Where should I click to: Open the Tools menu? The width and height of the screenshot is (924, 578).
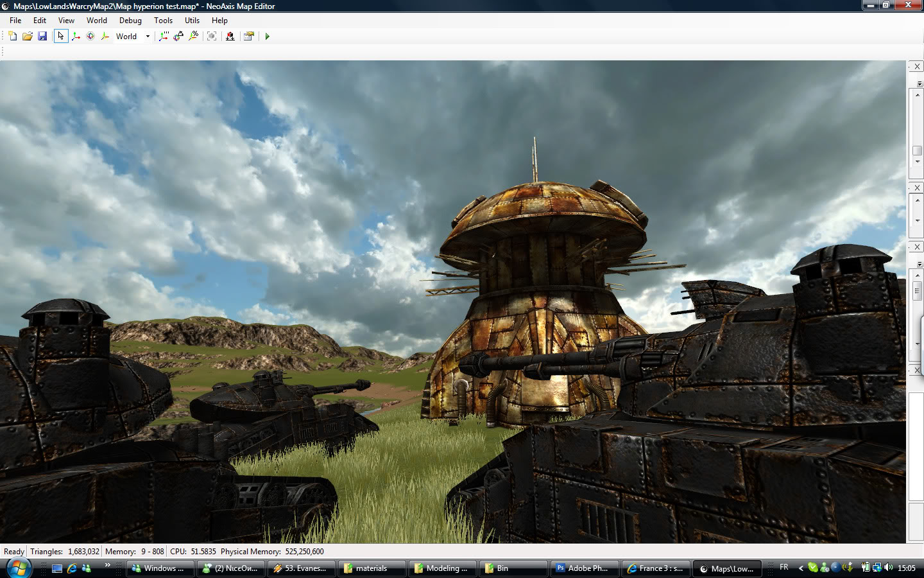point(163,21)
